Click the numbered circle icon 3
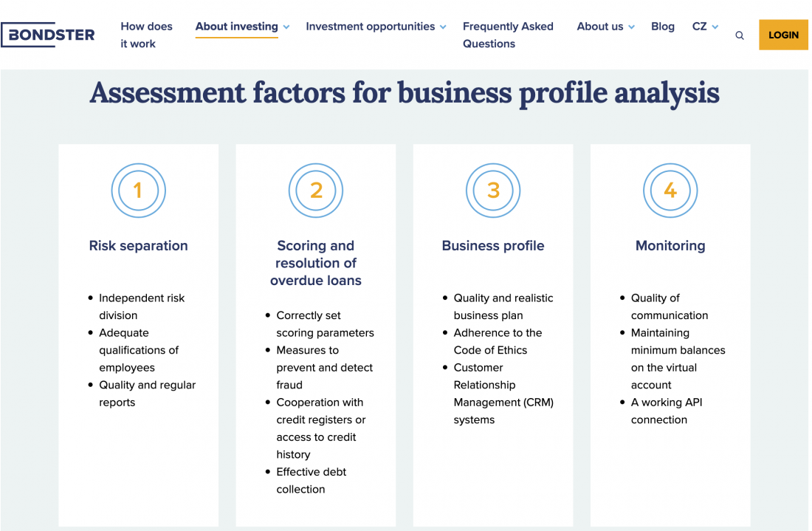Image resolution: width=812 pixels, height=531 pixels. tap(493, 190)
